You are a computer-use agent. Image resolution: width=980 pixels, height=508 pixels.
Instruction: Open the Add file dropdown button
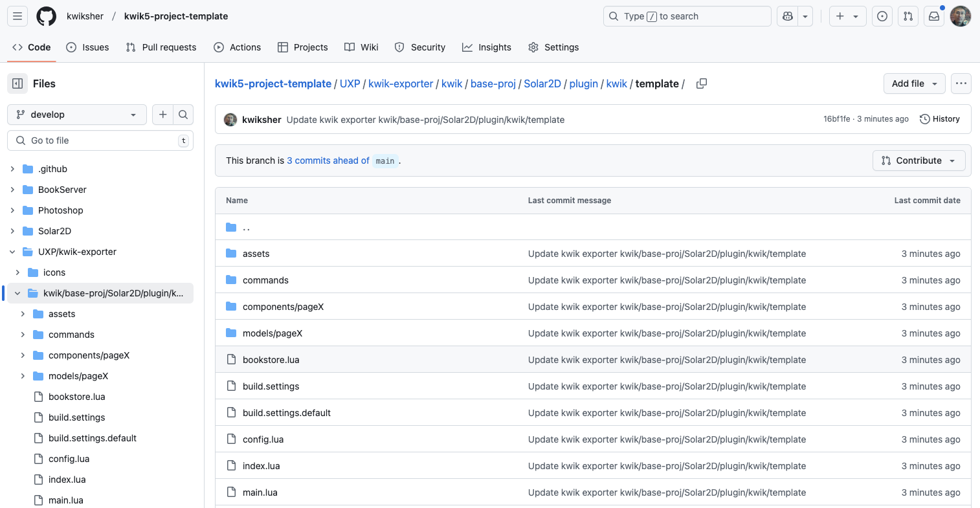click(914, 83)
